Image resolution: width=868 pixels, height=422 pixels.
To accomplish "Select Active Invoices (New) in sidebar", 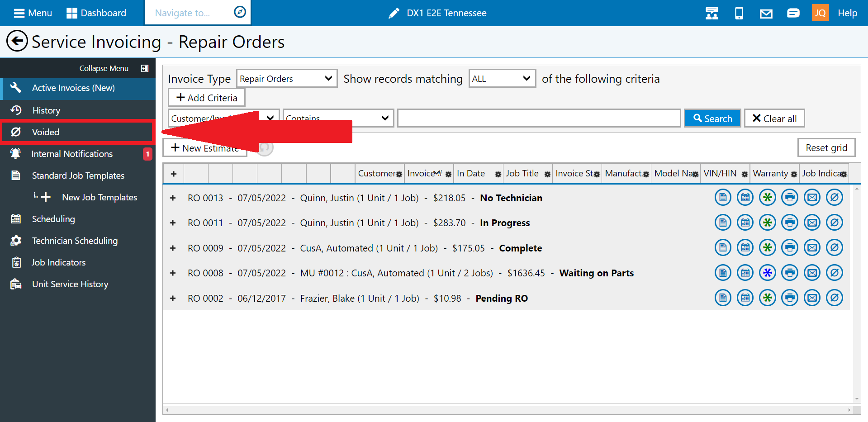I will coord(78,88).
